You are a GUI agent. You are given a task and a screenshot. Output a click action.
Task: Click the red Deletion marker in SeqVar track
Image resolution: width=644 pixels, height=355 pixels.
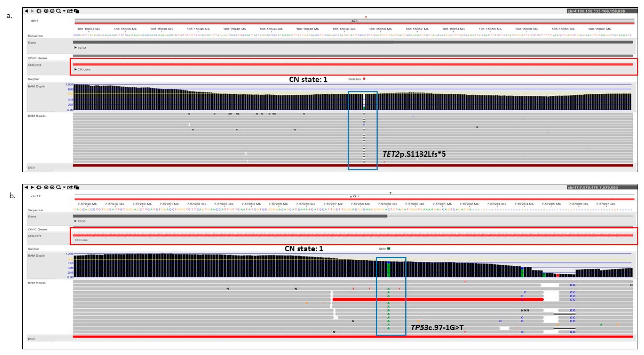364,79
